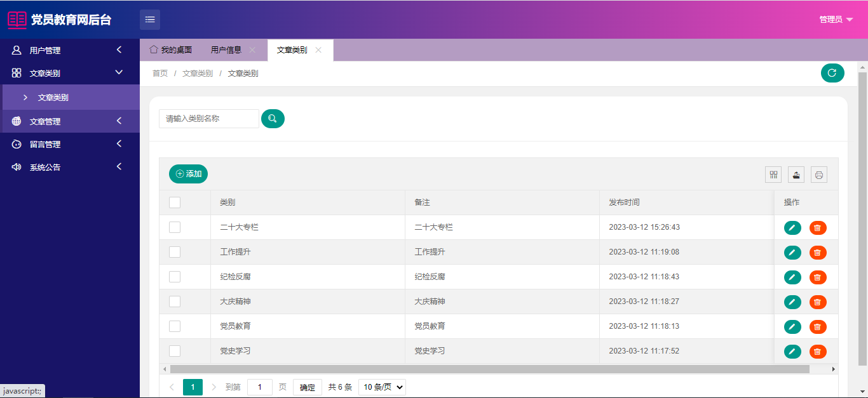This screenshot has width=868, height=398.
Task: Click the party education book logo icon
Action: [17, 20]
